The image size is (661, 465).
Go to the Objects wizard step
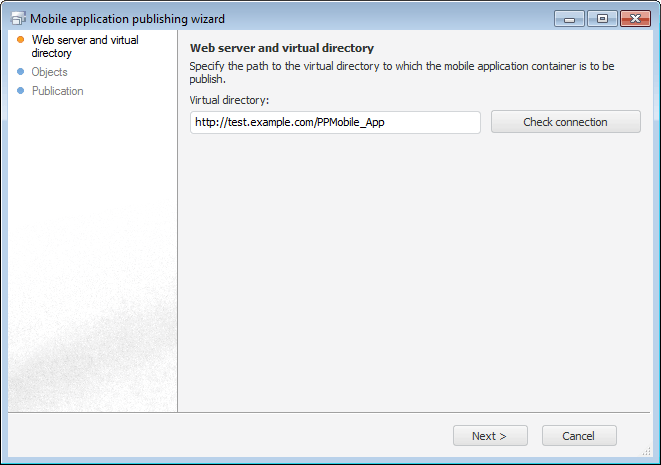(49, 72)
